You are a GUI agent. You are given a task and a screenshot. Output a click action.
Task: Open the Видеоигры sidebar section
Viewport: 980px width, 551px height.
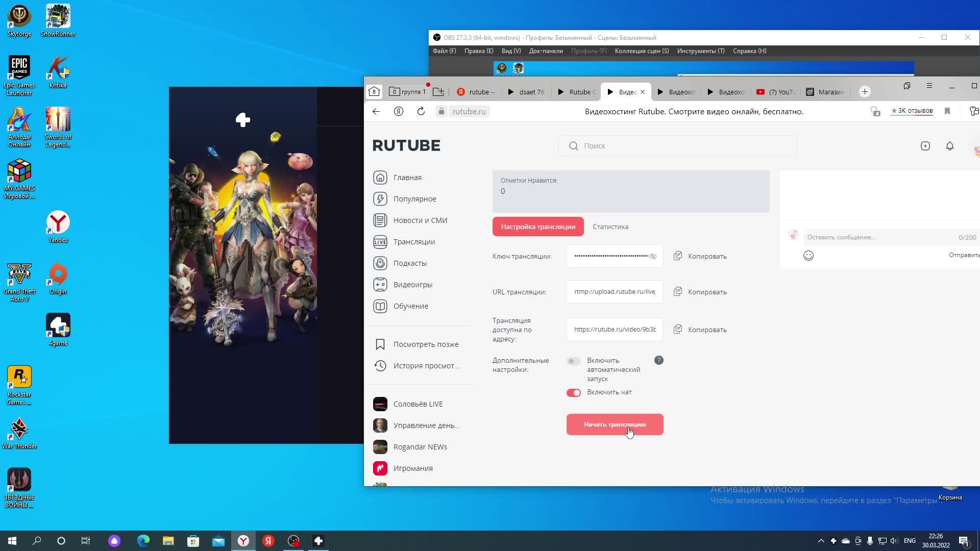click(412, 285)
